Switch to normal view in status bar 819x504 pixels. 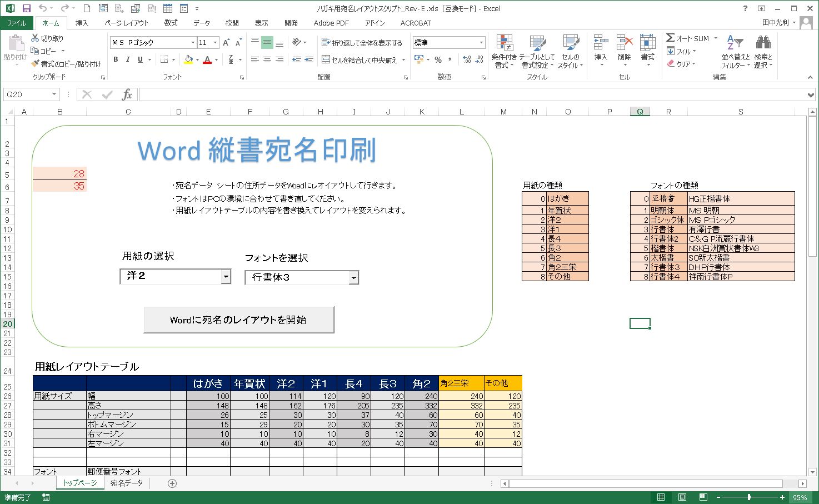(x=661, y=497)
